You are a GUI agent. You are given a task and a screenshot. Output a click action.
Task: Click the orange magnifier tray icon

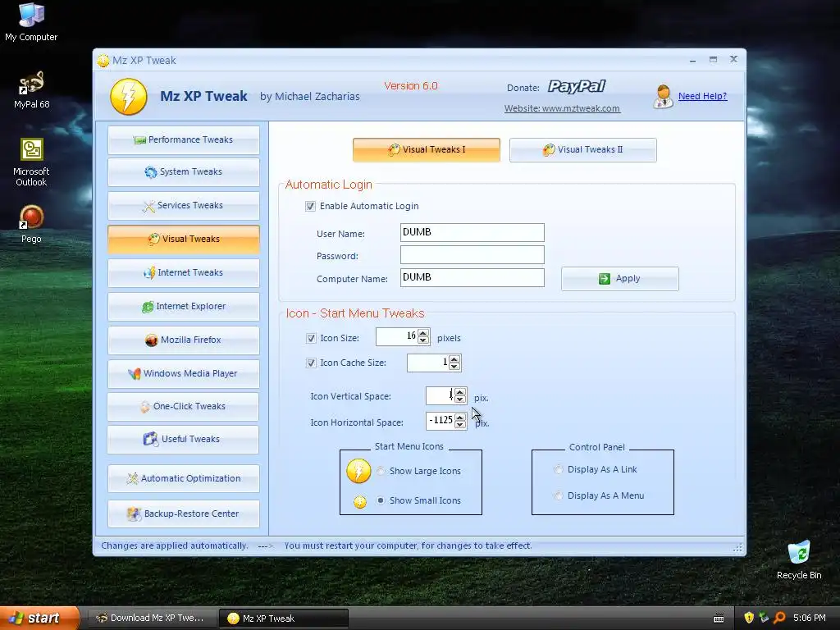click(x=779, y=618)
